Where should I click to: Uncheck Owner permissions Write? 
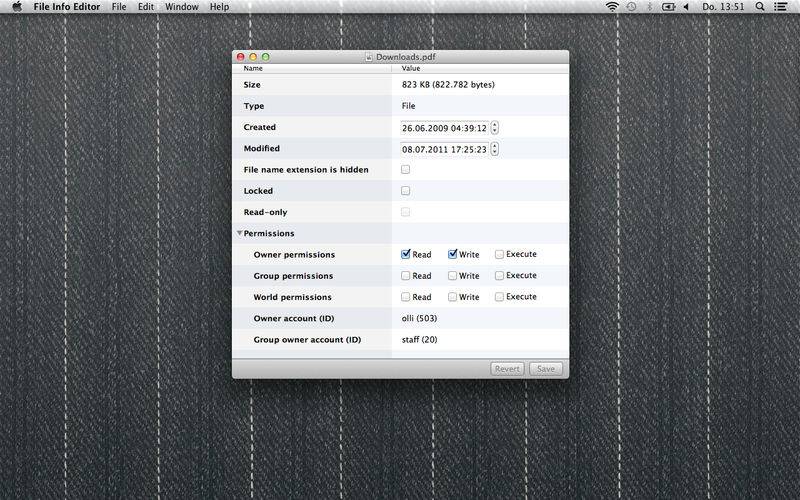point(453,254)
